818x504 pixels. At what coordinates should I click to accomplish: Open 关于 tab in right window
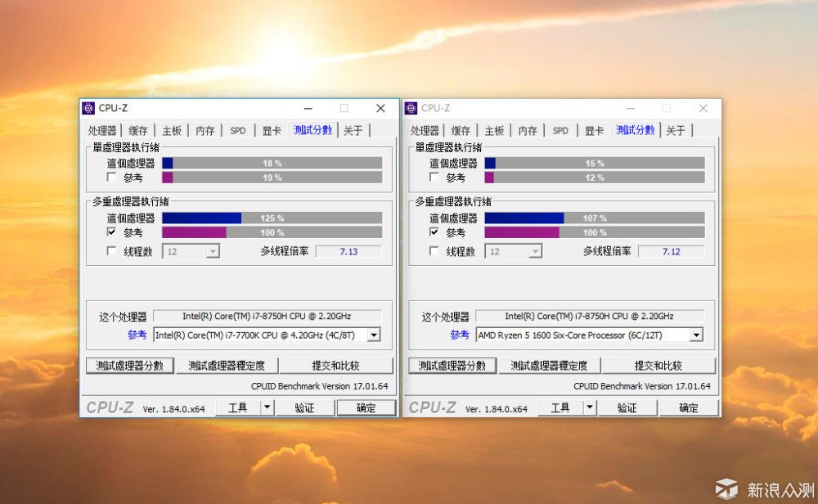click(x=676, y=130)
